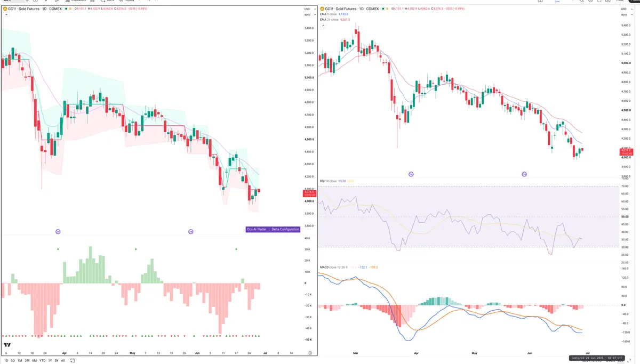
Task: Select the 1M time range
Action: [x=20, y=361]
